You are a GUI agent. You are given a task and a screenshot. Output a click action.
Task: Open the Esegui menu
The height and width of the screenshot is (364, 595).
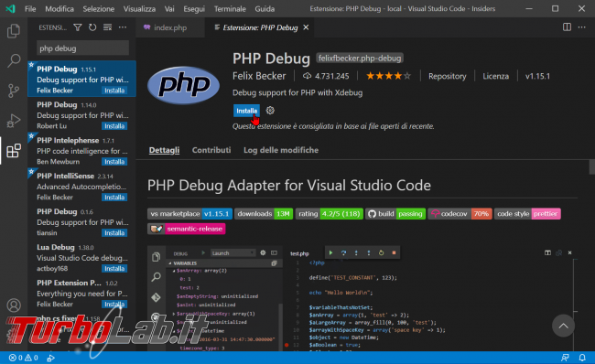[x=194, y=9]
